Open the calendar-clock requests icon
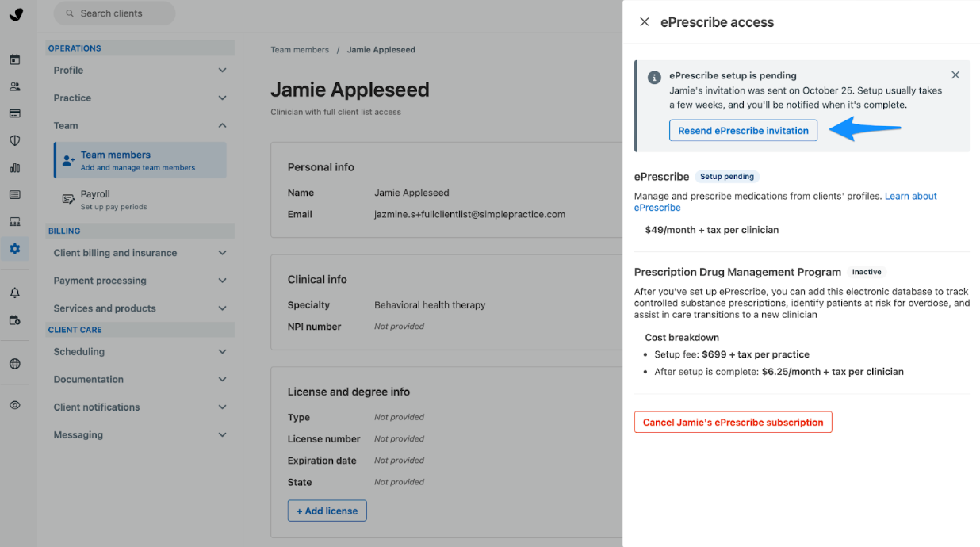The width and height of the screenshot is (980, 547). point(14,320)
